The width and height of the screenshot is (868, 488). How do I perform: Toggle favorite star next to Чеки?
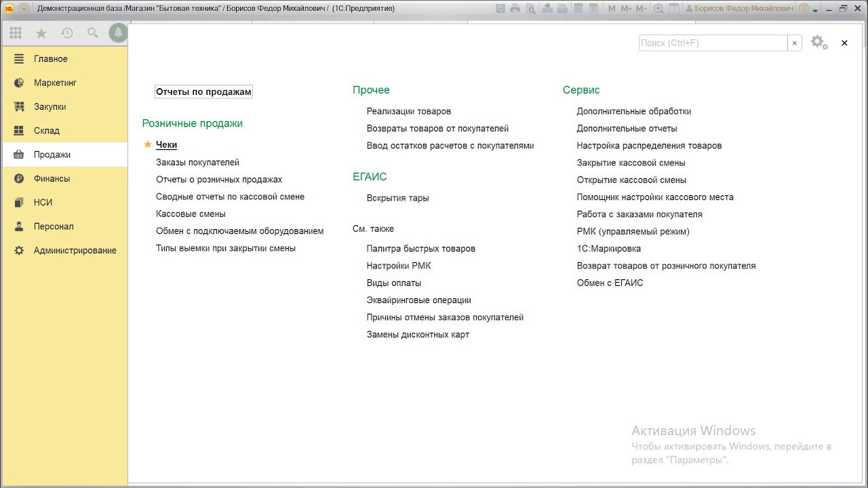tap(148, 144)
